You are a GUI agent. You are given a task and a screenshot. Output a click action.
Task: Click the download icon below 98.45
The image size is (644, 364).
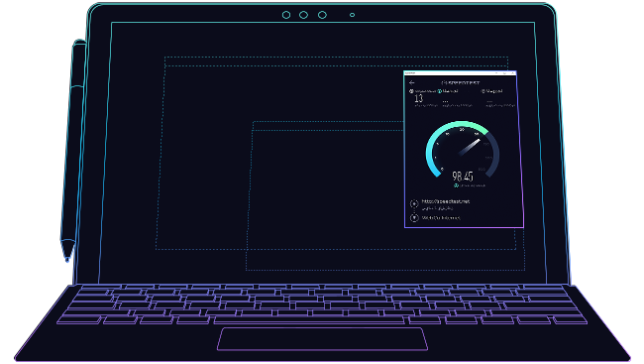point(456,185)
